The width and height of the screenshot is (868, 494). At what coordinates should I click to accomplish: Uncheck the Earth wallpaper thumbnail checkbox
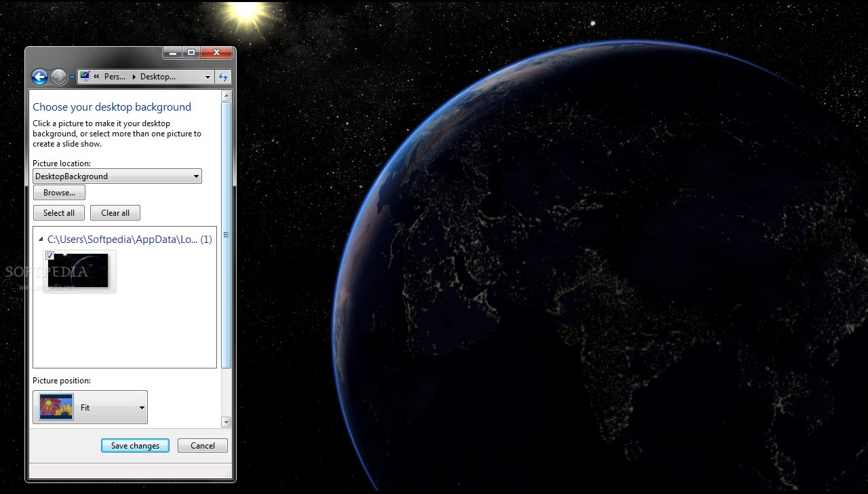pyautogui.click(x=50, y=255)
